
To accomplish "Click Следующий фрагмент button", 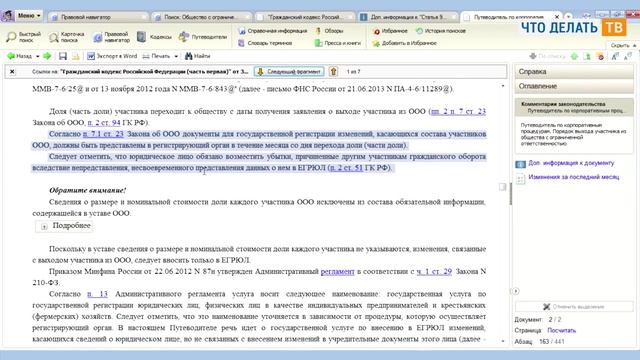I will (x=289, y=71).
